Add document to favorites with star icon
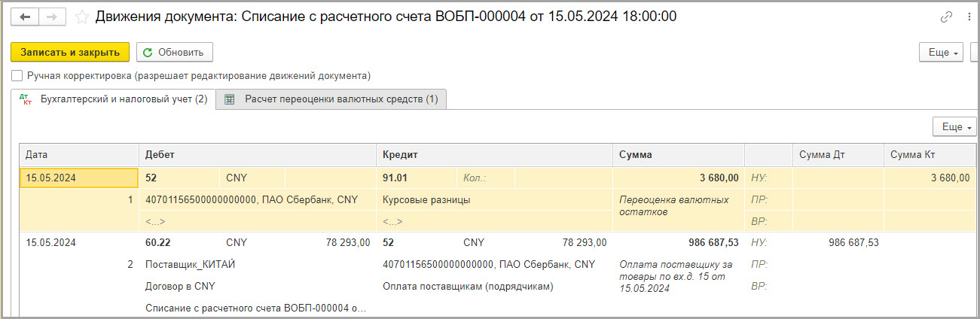980x319 pixels. click(x=82, y=17)
